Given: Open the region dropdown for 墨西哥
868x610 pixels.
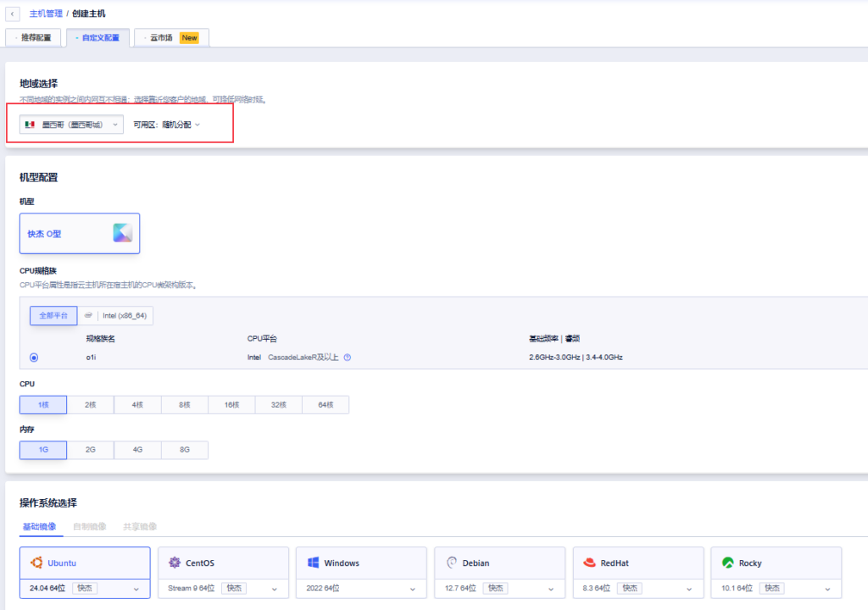Looking at the screenshot, I should (71, 125).
